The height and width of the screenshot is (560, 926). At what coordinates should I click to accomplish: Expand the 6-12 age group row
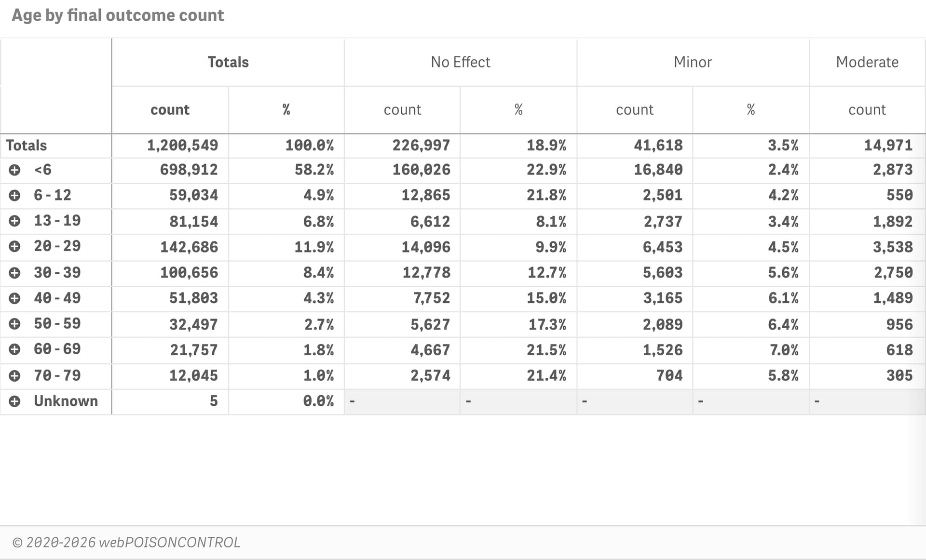pyautogui.click(x=14, y=195)
